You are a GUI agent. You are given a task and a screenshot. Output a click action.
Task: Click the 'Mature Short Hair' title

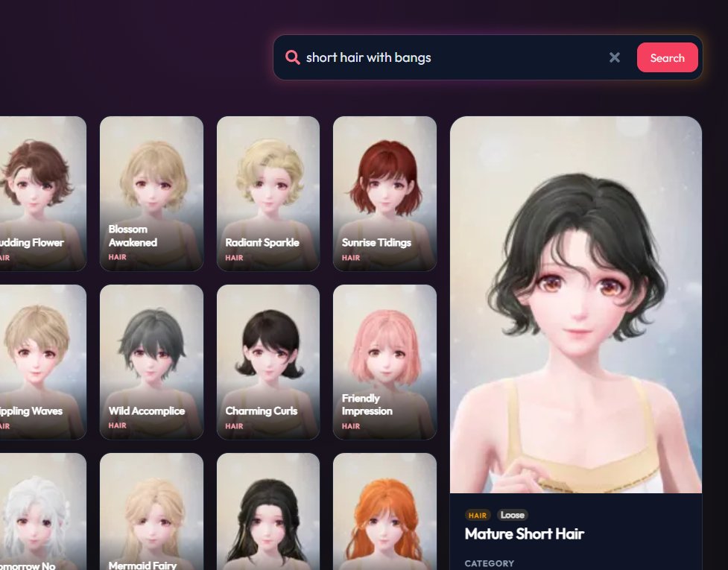pyautogui.click(x=524, y=533)
